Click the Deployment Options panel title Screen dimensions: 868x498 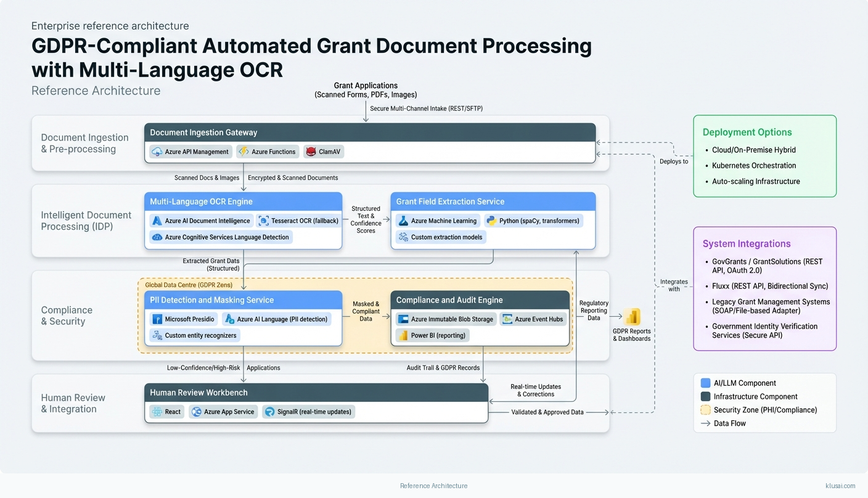tap(747, 132)
